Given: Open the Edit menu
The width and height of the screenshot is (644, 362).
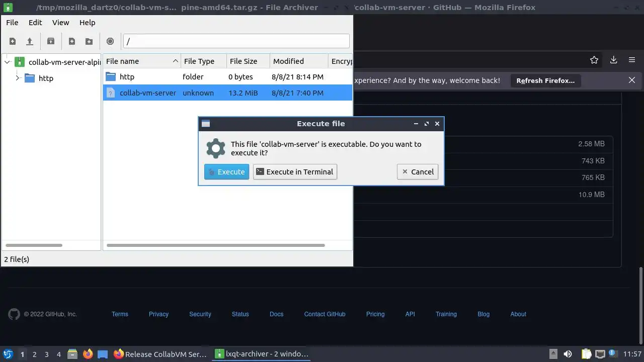Looking at the screenshot, I should pos(35,23).
